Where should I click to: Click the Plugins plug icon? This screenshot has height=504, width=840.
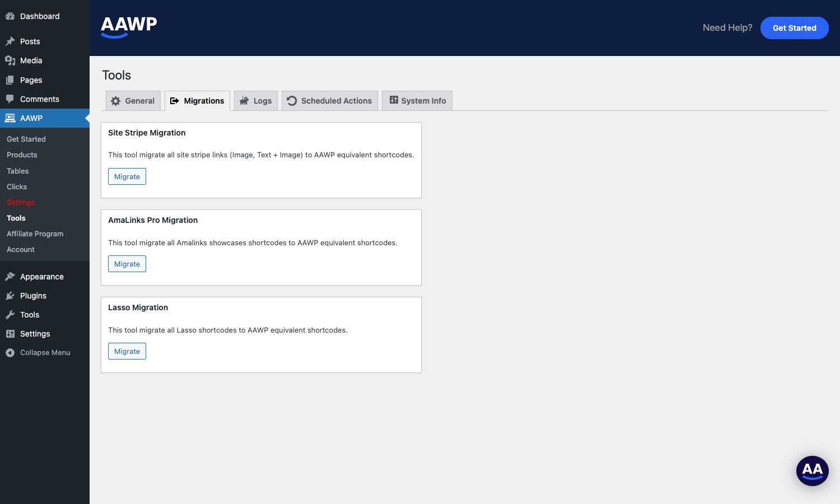click(10, 296)
